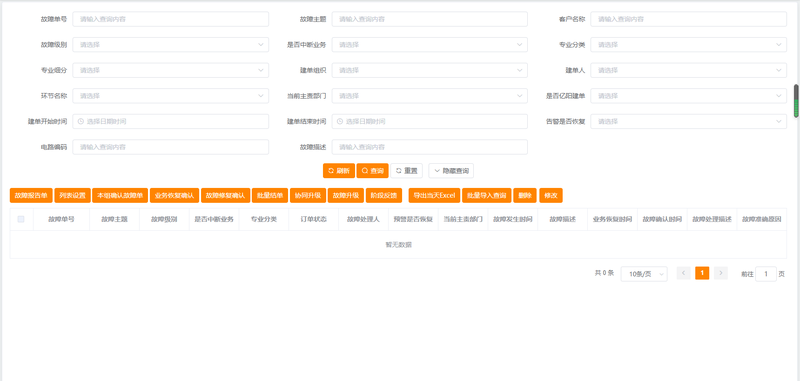Focus the 电路编码 input field
Image resolution: width=800 pixels, height=381 pixels.
(170, 147)
